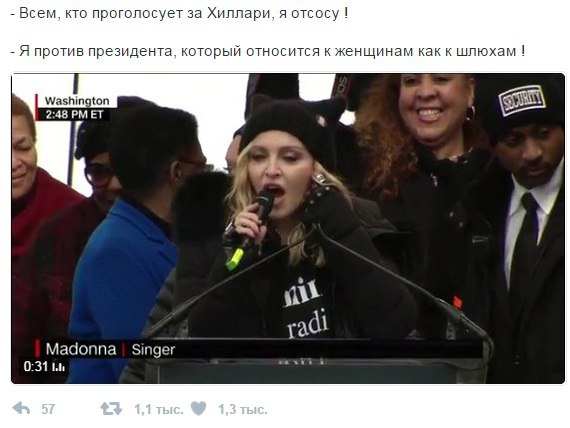
Task: Click the audio bars icon beside 0:31
Action: (x=59, y=367)
